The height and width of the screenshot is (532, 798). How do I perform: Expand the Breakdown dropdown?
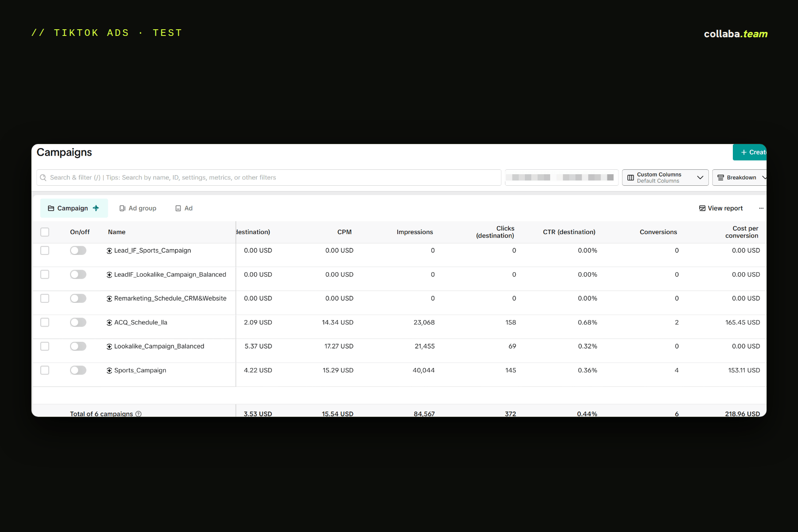pyautogui.click(x=739, y=178)
